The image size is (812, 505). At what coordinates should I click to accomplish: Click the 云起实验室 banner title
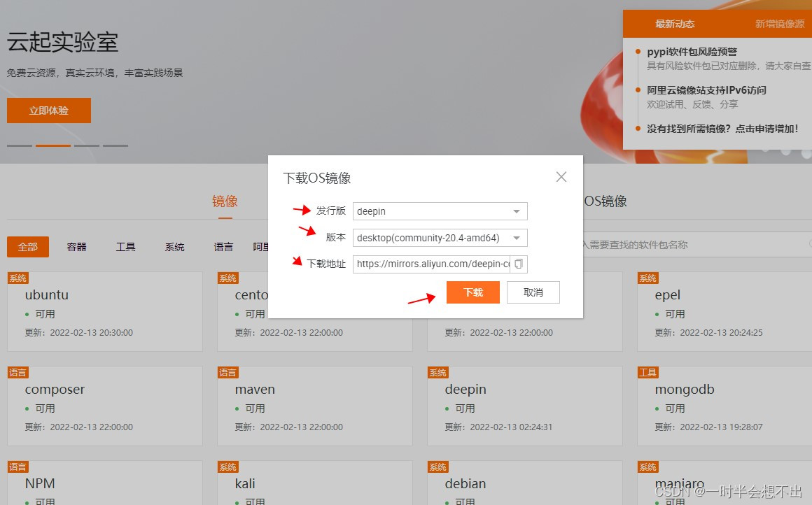[x=63, y=43]
